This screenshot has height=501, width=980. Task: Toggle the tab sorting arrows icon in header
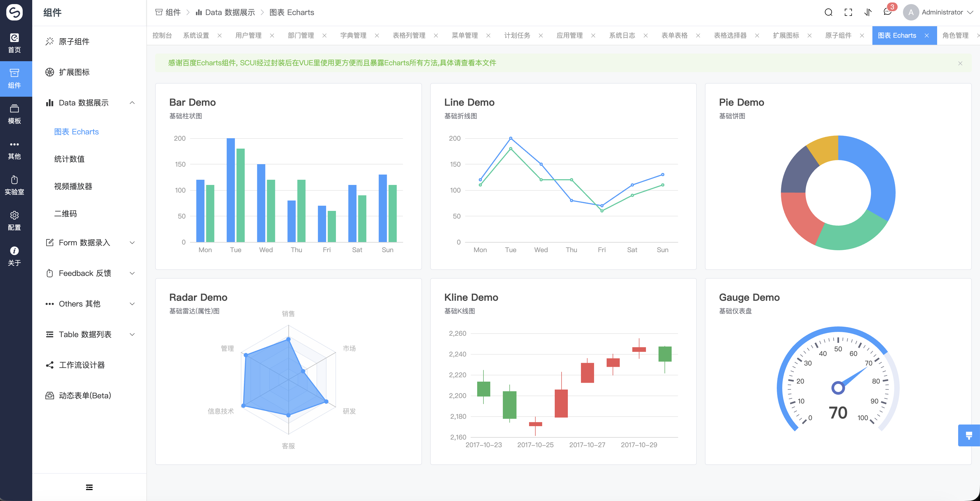click(868, 12)
